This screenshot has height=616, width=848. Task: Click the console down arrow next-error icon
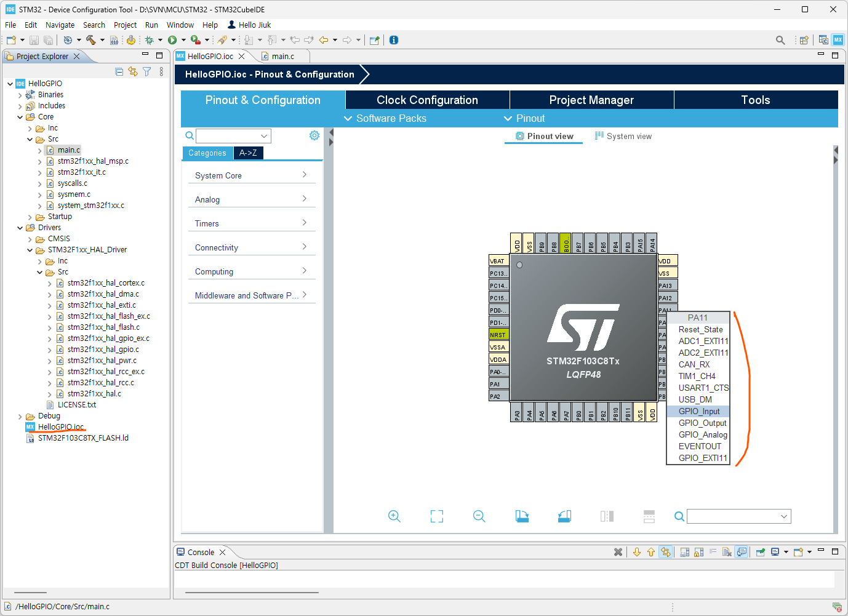pos(637,552)
